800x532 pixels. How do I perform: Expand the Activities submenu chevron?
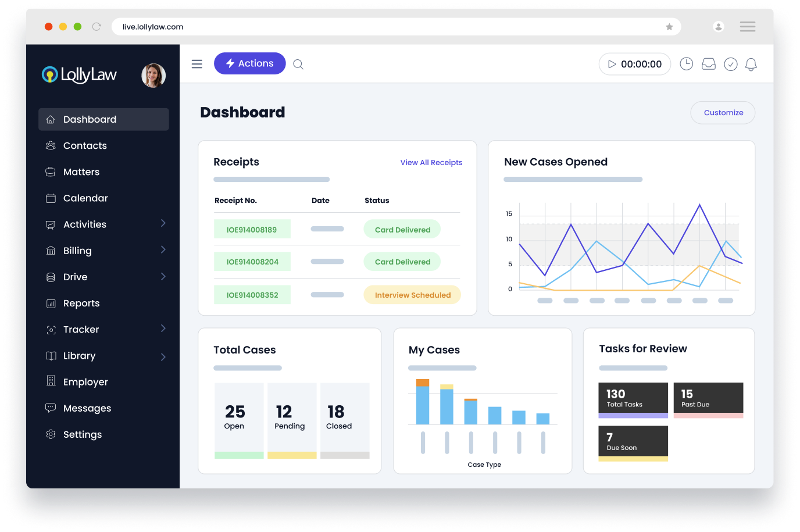tap(163, 223)
